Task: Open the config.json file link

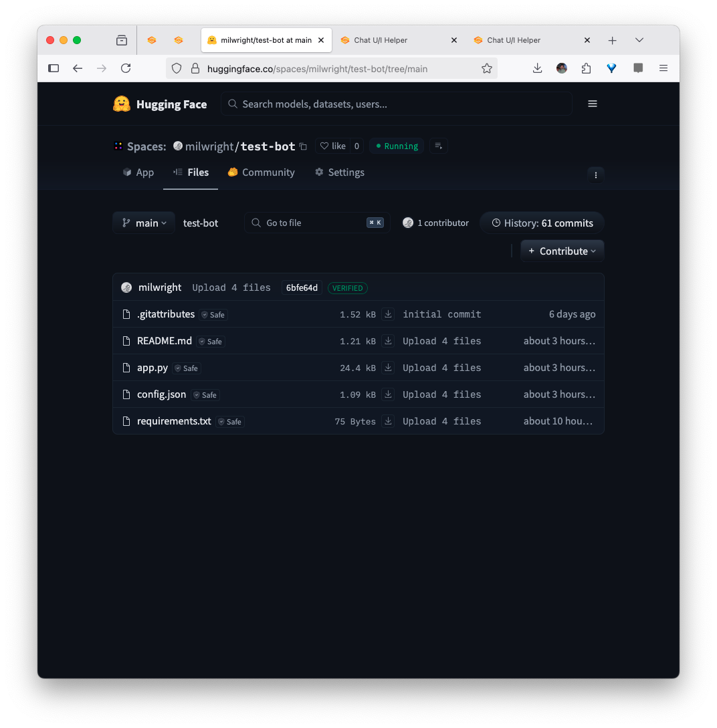Action: point(161,394)
